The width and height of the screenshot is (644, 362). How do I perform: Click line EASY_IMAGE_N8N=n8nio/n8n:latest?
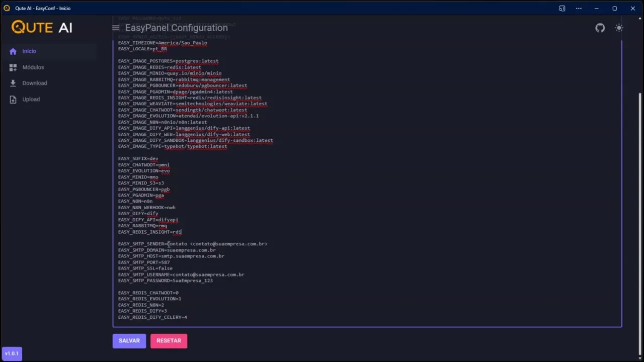tap(163, 122)
